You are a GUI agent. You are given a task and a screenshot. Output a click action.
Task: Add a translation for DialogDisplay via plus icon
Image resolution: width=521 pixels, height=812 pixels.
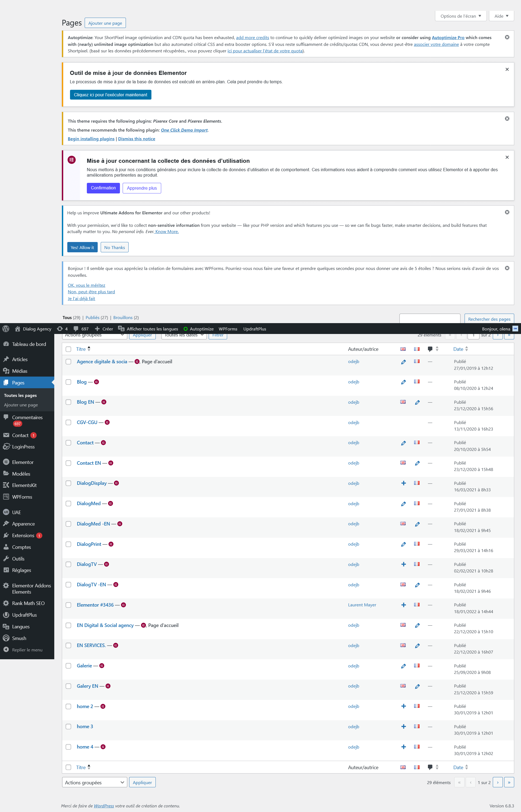403,483
